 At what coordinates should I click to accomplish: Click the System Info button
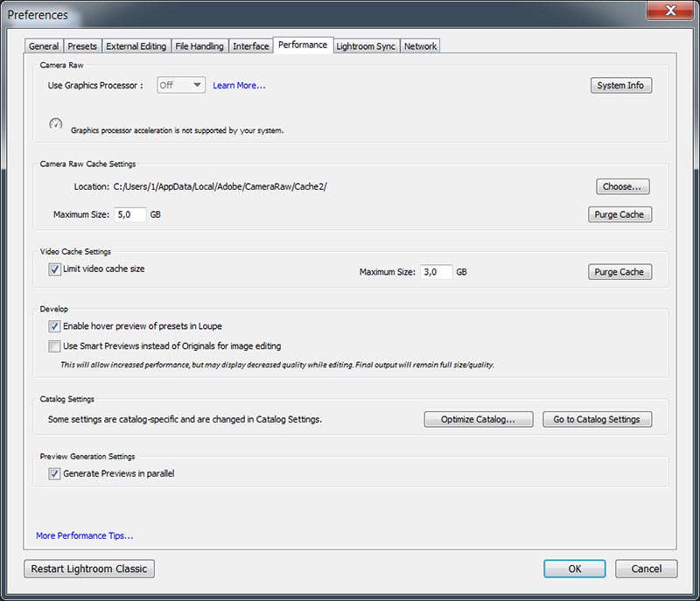point(621,85)
